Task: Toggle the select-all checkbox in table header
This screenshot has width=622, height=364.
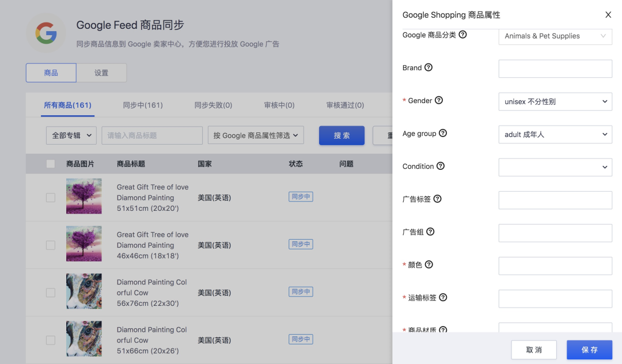Action: coord(50,164)
